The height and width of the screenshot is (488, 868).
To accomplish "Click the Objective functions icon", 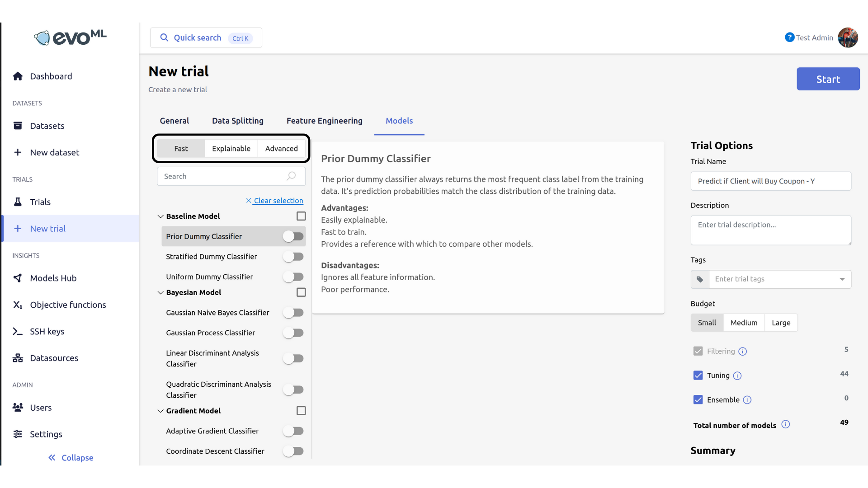I will [18, 305].
